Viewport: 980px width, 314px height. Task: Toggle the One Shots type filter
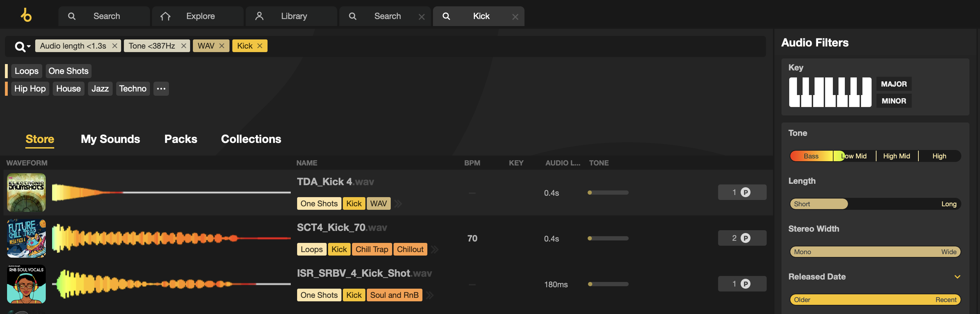point(69,71)
